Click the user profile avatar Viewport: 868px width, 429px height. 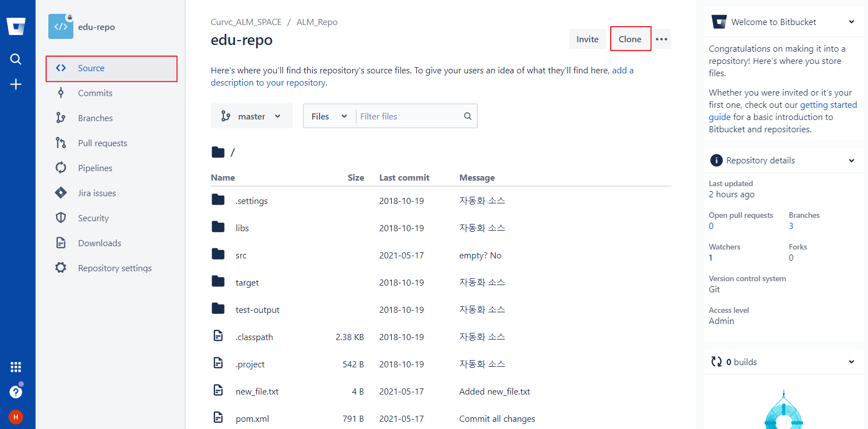click(16, 417)
